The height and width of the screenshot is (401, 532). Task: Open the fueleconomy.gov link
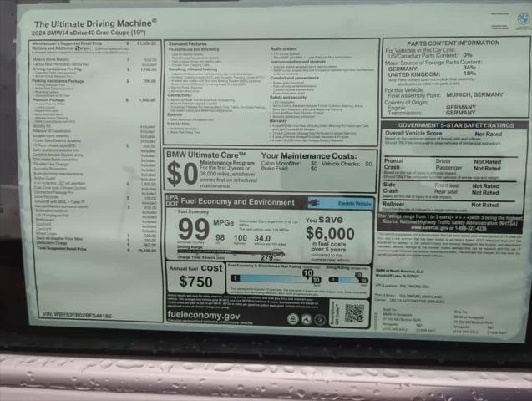(204, 316)
